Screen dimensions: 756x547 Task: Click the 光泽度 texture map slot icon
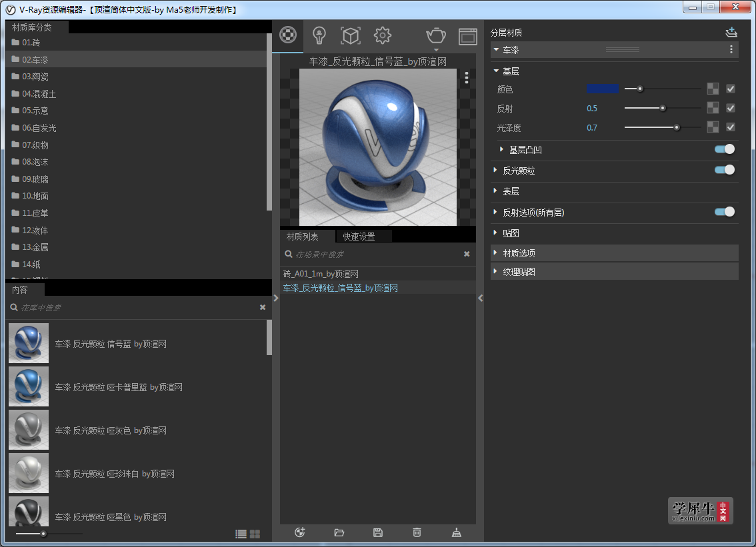tap(713, 127)
